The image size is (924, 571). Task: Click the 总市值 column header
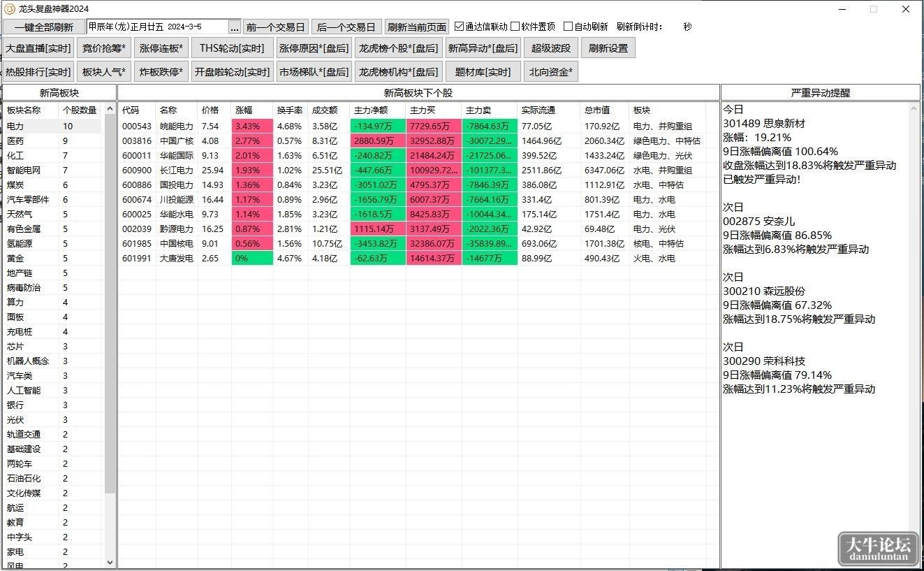[605, 110]
